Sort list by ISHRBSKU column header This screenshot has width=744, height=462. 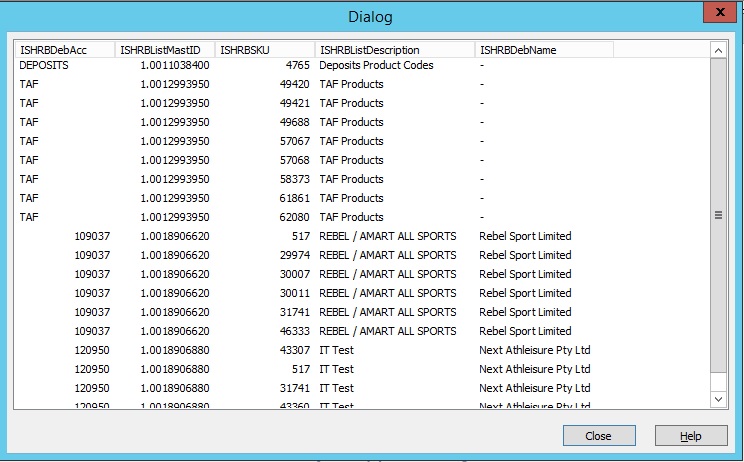tap(265, 49)
